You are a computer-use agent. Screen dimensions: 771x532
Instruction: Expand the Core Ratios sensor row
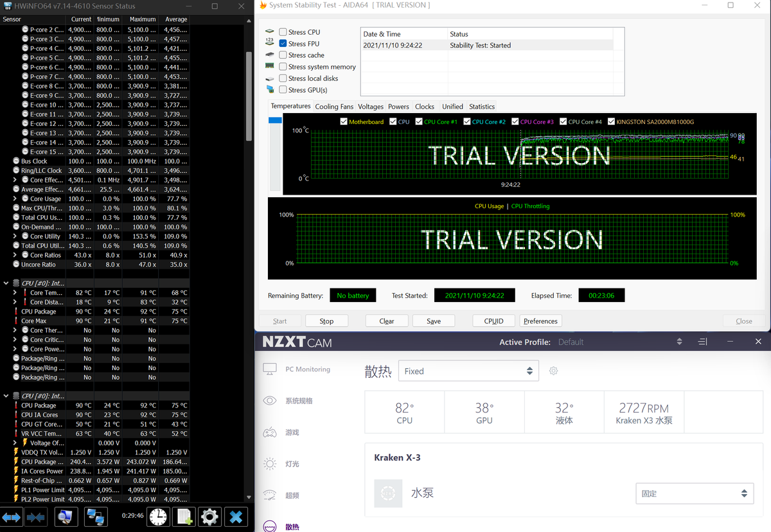click(x=15, y=255)
